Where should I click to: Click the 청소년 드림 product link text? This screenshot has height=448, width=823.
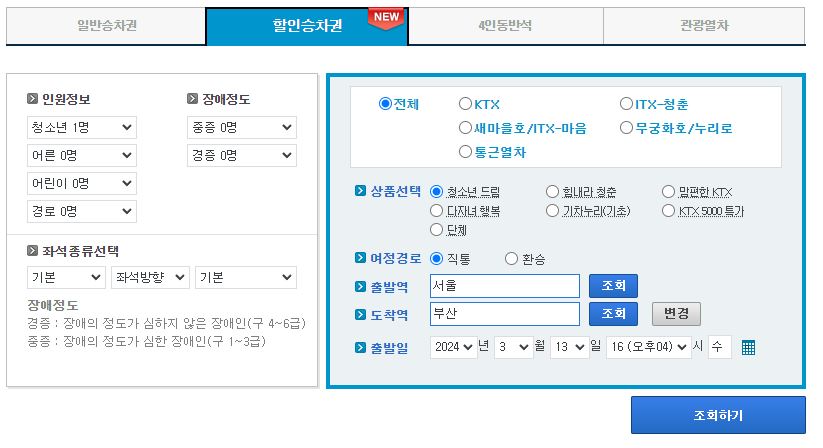click(473, 192)
